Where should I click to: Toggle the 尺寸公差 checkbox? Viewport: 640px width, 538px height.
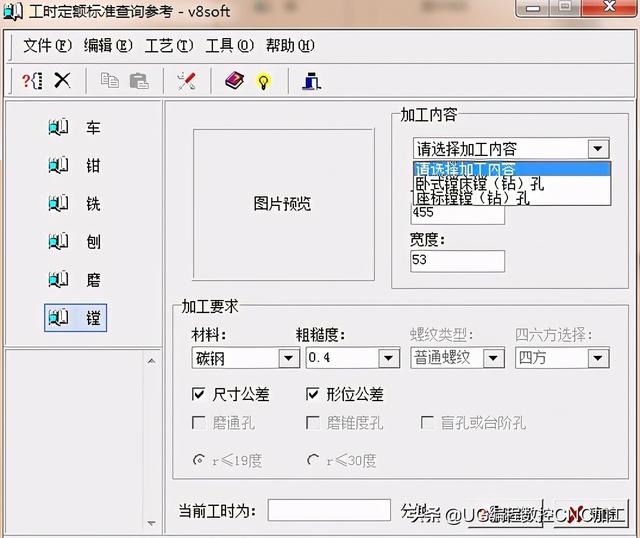(x=198, y=394)
